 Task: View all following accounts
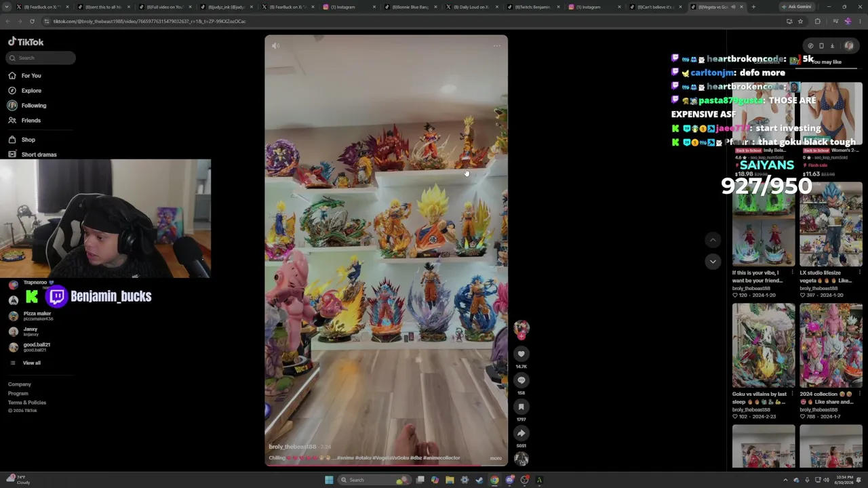click(31, 363)
